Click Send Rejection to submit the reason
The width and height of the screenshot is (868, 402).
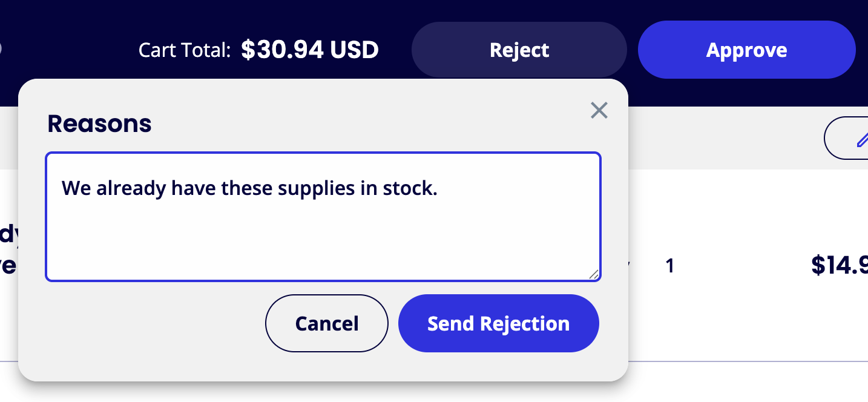pos(498,323)
